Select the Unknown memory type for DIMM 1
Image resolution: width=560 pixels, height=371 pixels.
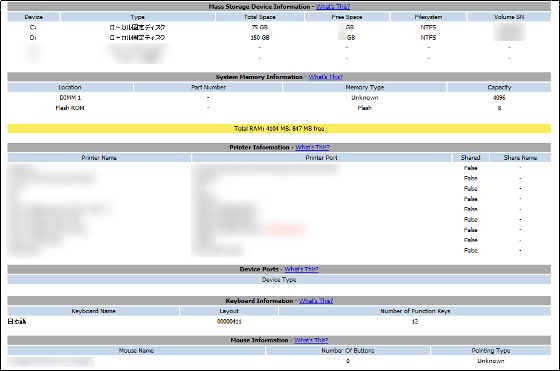[365, 97]
